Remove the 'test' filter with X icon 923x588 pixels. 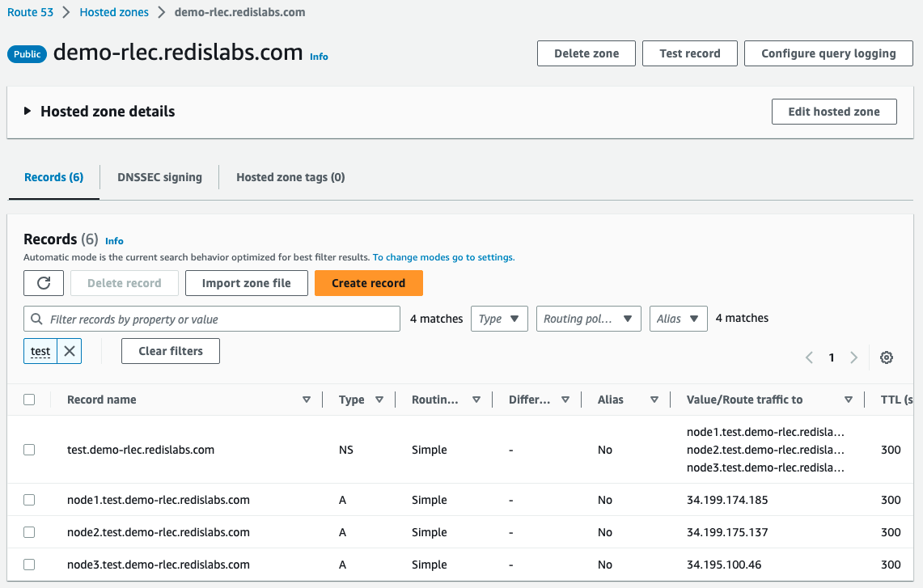70,351
